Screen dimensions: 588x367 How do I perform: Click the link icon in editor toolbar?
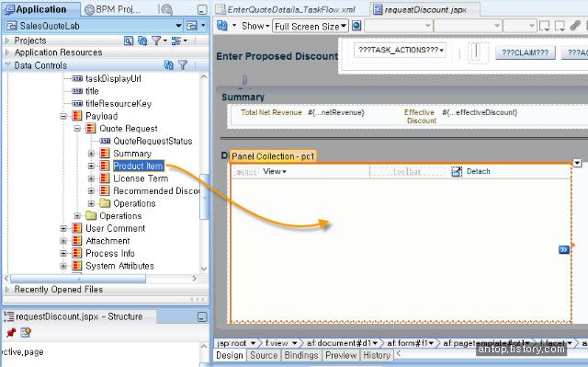coord(575,26)
